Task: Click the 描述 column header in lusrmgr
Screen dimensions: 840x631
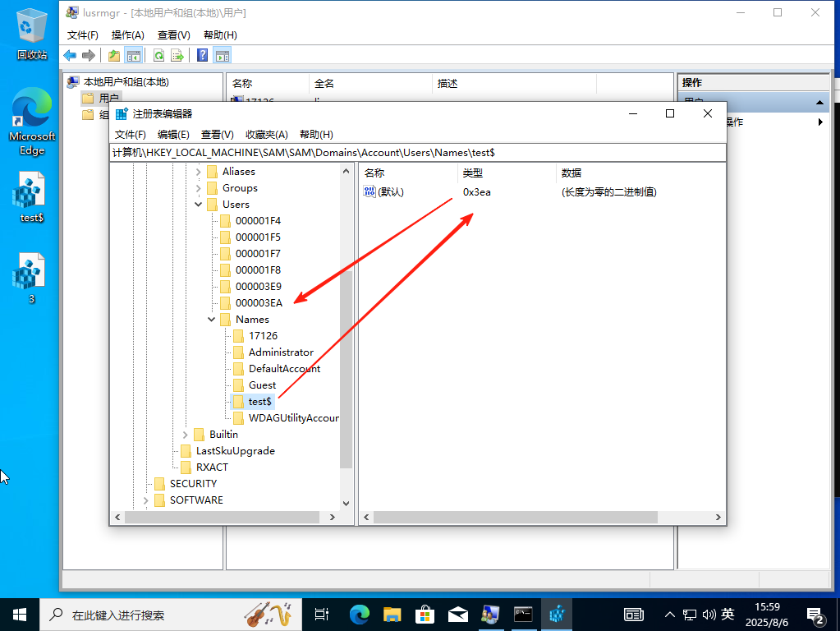Action: pos(514,84)
